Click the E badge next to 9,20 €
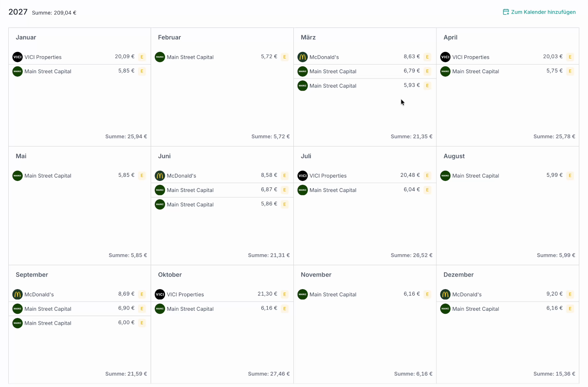Image resolution: width=588 pixels, height=387 pixels. click(x=570, y=294)
